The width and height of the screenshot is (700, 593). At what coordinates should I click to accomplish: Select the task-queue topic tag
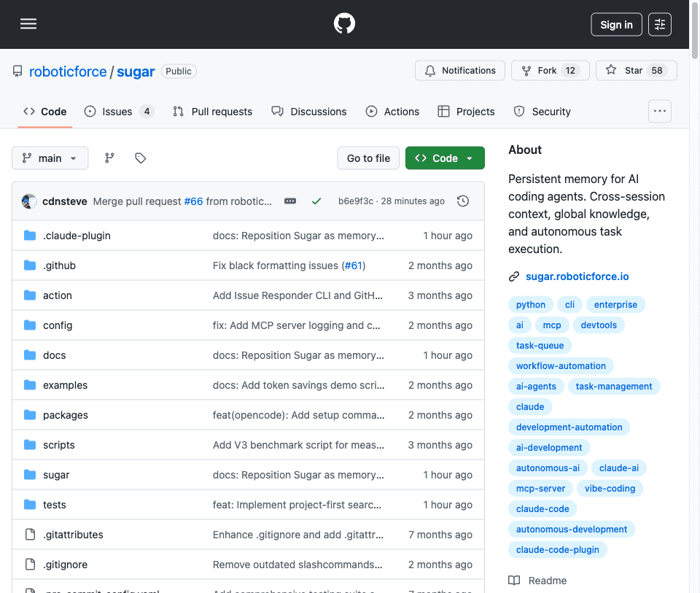(x=540, y=346)
